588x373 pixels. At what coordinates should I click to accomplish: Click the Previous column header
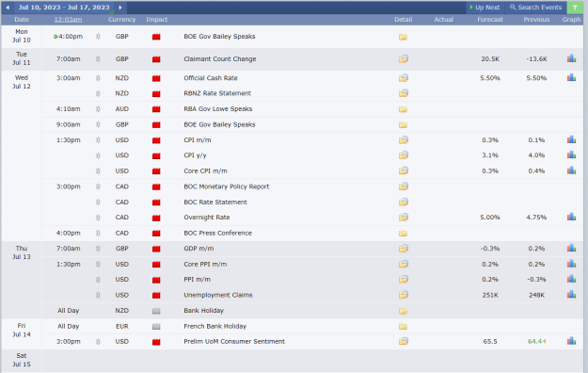536,20
